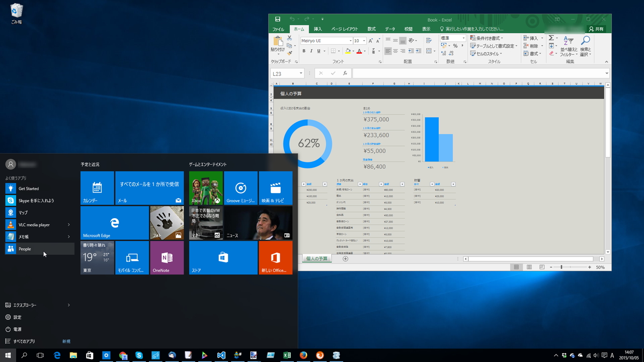
Task: Toggle italic formatting in Excel ribbon
Action: [311, 51]
